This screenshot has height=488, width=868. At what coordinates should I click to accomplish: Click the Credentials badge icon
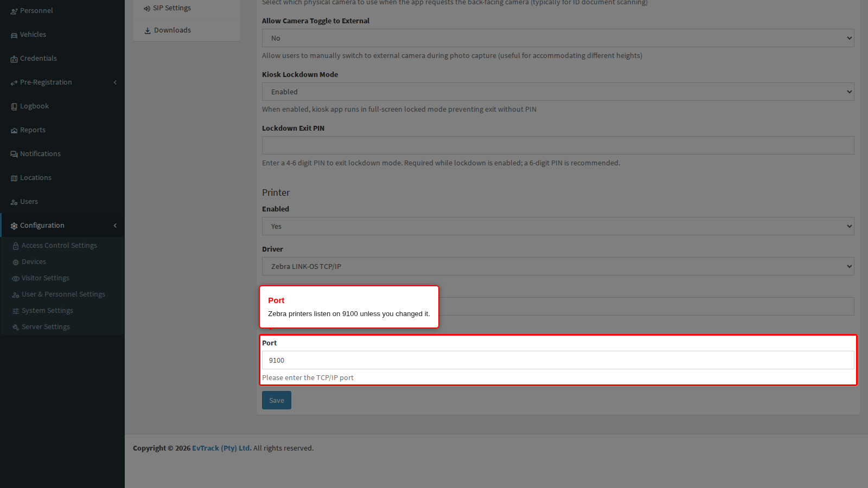click(x=14, y=59)
